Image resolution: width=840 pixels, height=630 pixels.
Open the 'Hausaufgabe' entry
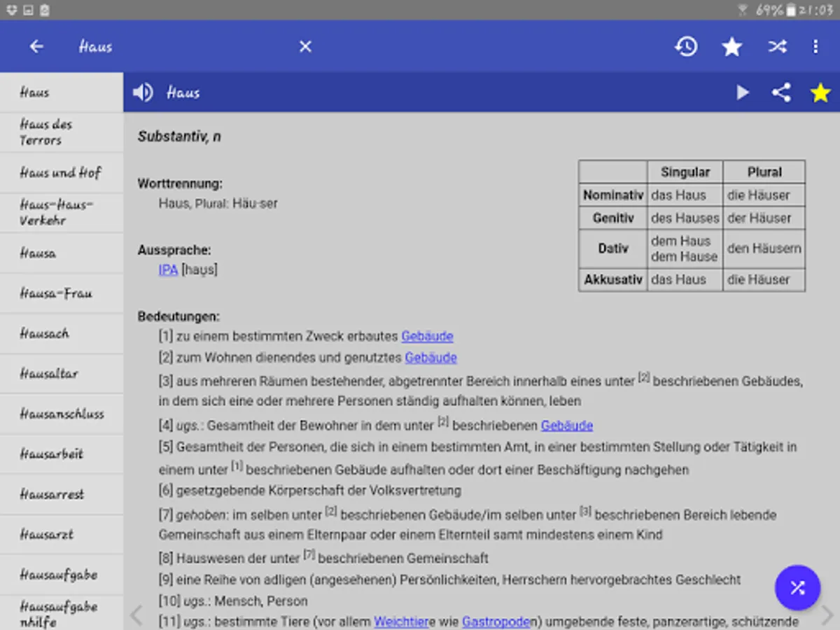(62, 575)
